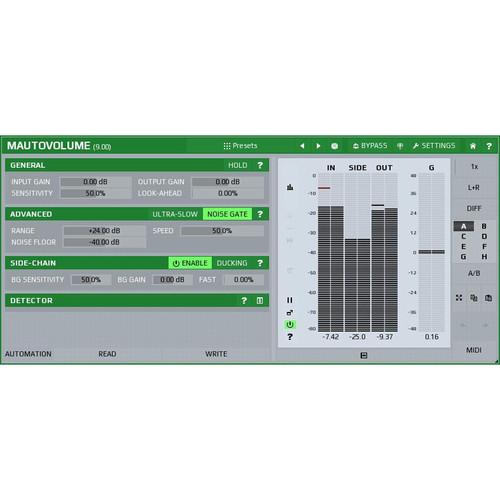Toggle the DIFF button
Viewport: 500px width, 500px height.
[x=474, y=209]
